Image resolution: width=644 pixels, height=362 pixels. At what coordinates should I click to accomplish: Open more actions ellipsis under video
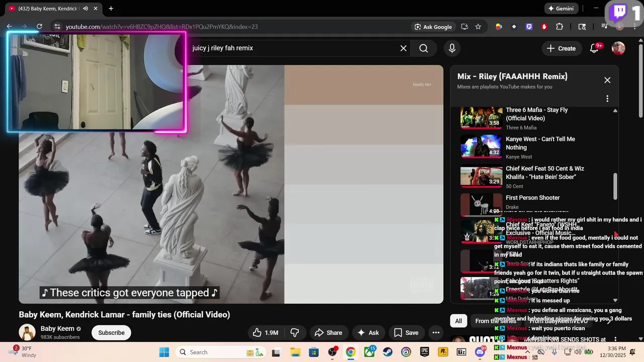pyautogui.click(x=436, y=332)
